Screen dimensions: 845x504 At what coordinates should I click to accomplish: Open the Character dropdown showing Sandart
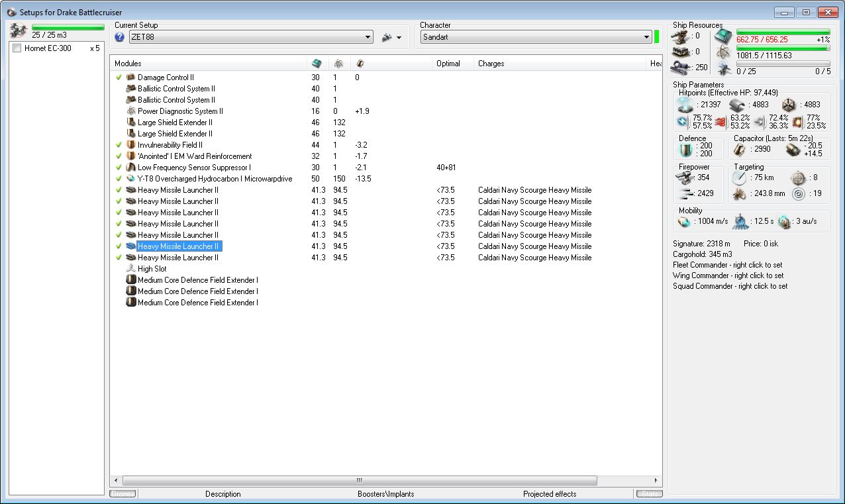[x=536, y=37]
